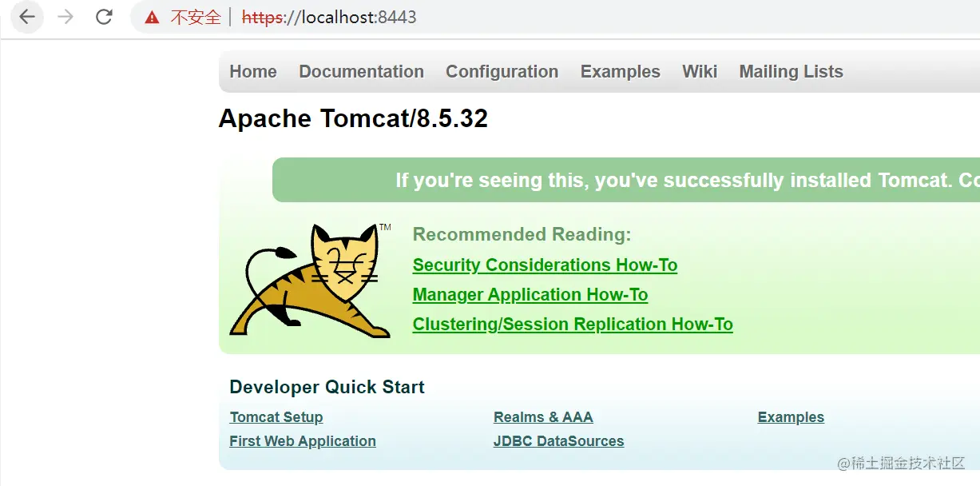Follow the First Web Application link
This screenshot has height=486, width=980.
click(x=303, y=441)
